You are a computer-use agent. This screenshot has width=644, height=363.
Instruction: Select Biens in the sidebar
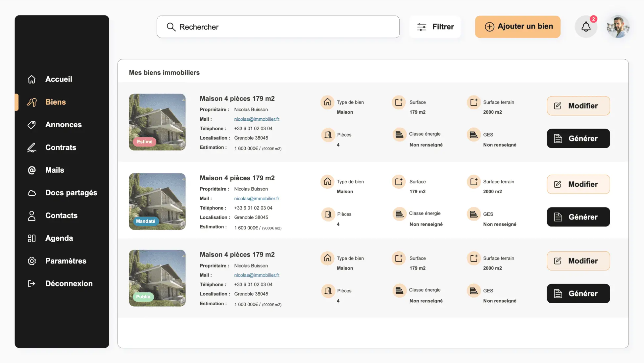tap(55, 102)
